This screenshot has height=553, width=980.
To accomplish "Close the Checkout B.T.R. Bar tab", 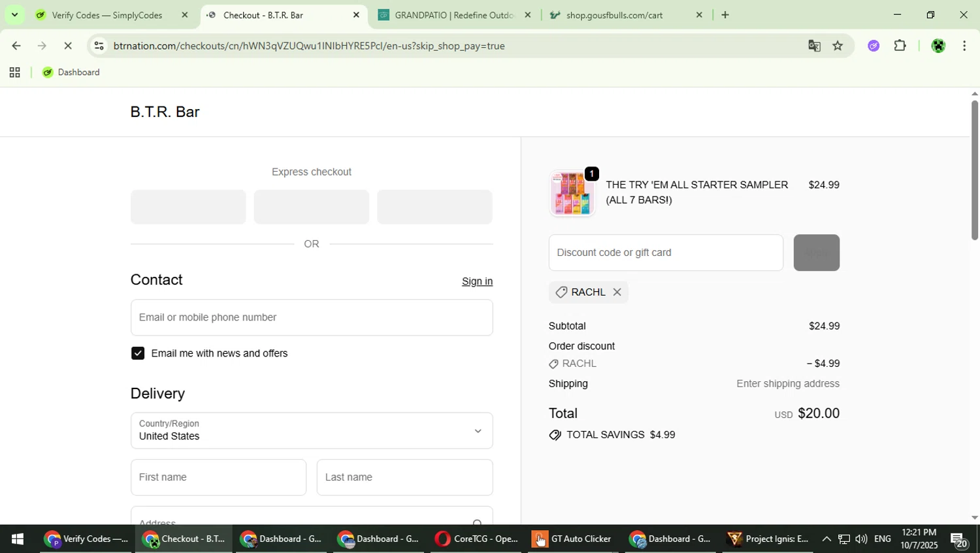I will (356, 15).
